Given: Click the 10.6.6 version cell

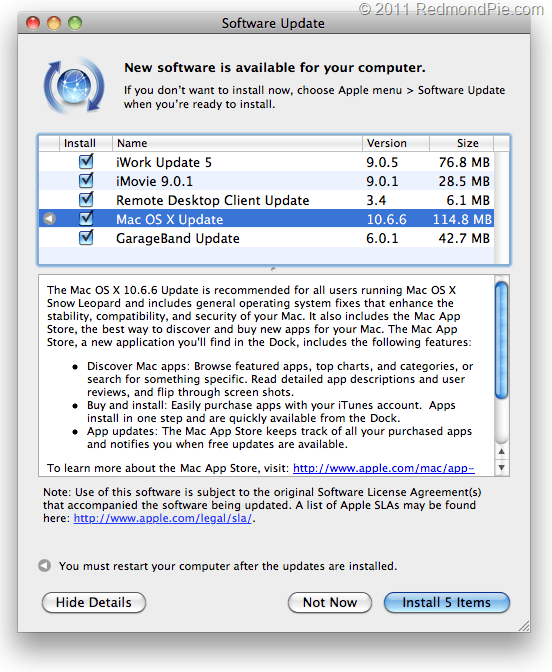Looking at the screenshot, I should point(387,219).
